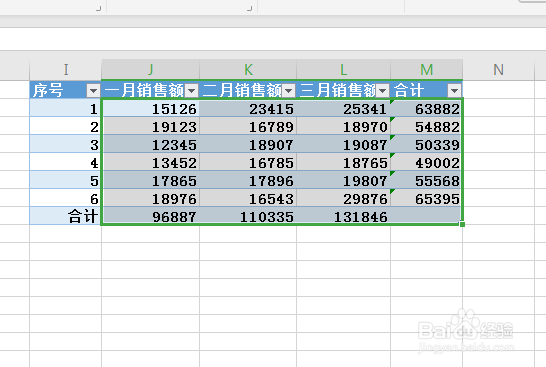Select serial number cell 1
Image resolution: width=546 pixels, height=367 pixels.
(x=65, y=108)
